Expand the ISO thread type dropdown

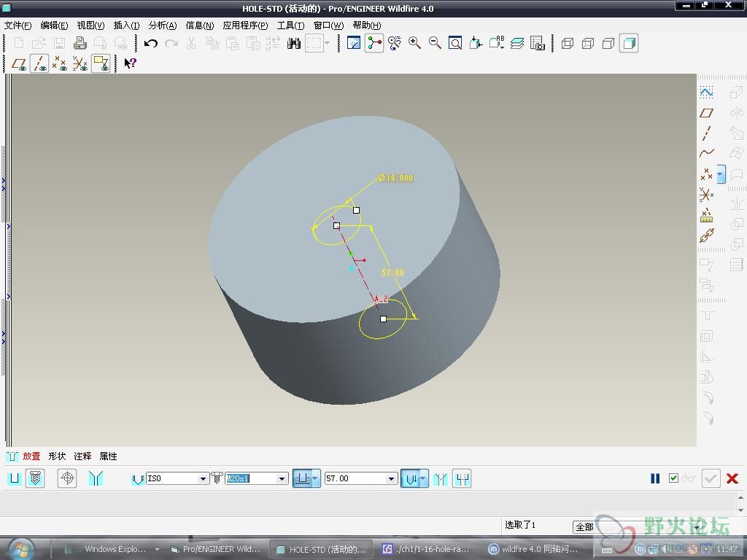(x=203, y=478)
